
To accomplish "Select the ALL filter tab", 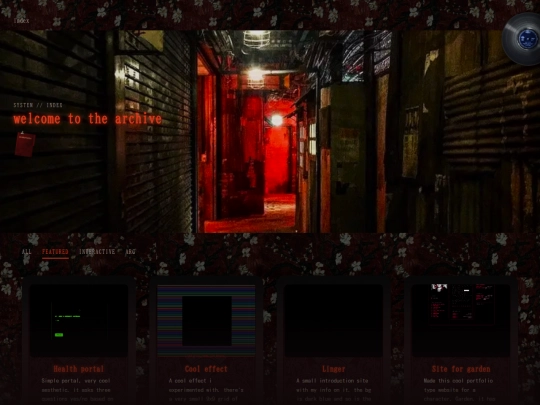I will tap(27, 252).
